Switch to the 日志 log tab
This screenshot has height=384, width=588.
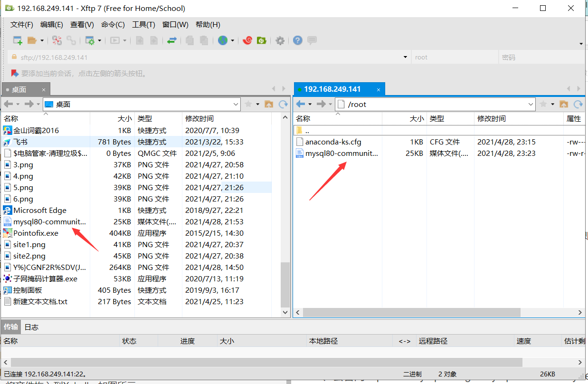pos(31,327)
